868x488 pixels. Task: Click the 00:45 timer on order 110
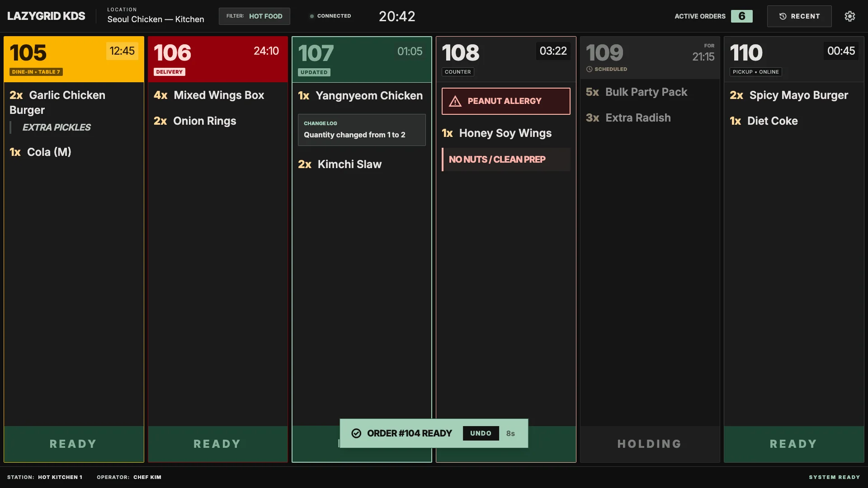841,51
